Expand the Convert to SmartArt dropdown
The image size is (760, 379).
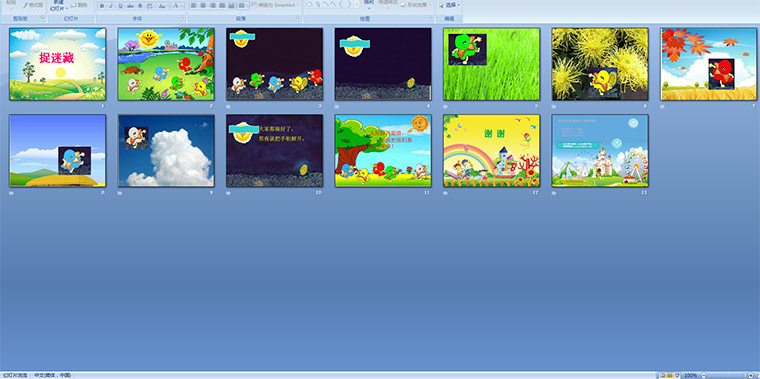(x=297, y=5)
